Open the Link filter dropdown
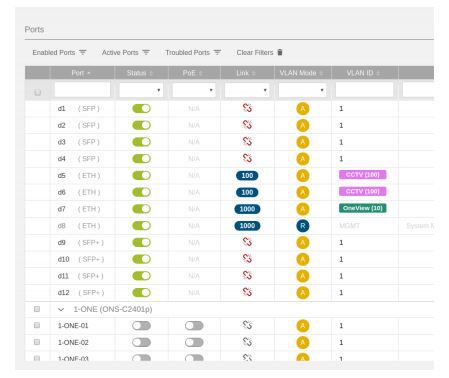The width and height of the screenshot is (449, 378). [247, 90]
